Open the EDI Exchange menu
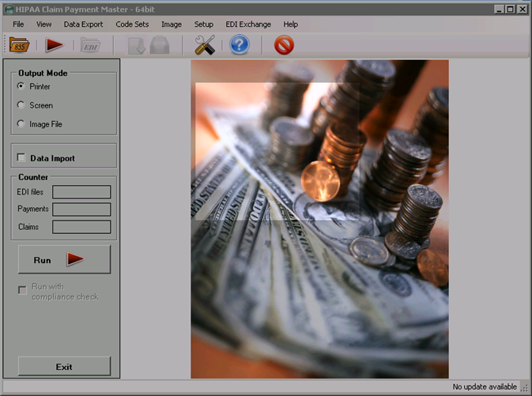 tap(247, 25)
